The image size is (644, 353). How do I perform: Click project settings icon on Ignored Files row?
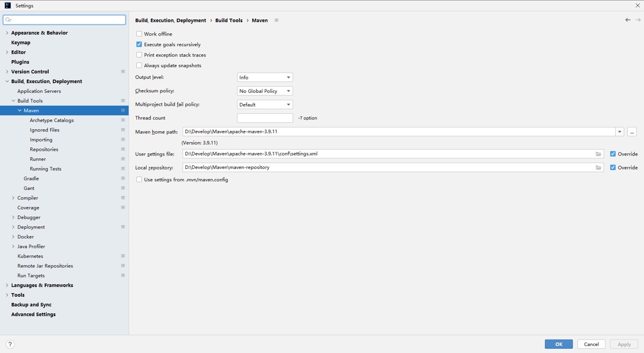tap(123, 130)
